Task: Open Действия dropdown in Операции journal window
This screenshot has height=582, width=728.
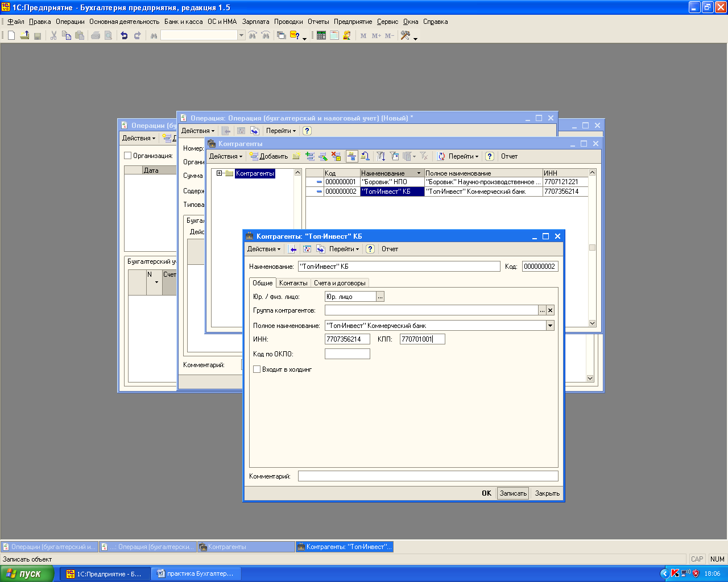Action: tap(139, 138)
